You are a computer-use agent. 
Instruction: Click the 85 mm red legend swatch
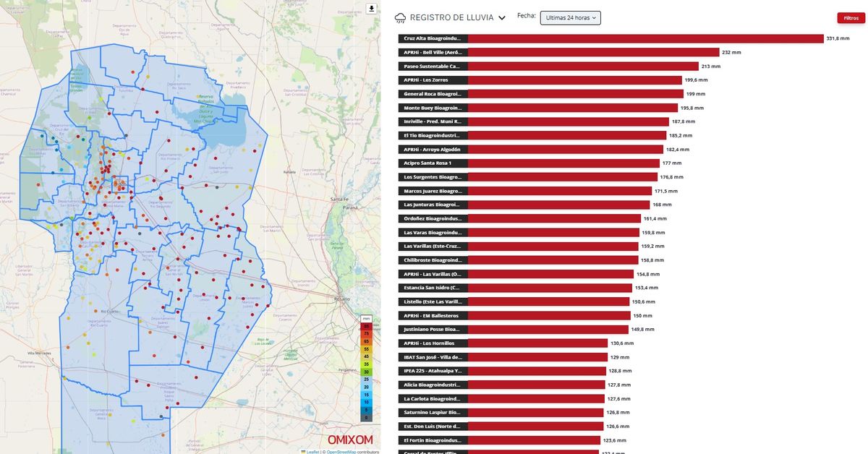367,327
